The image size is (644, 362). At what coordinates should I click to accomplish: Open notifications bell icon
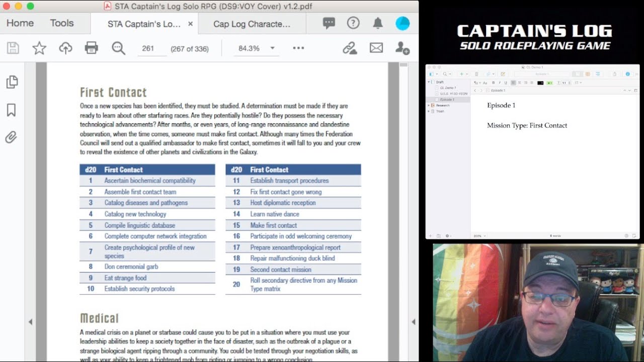378,23
